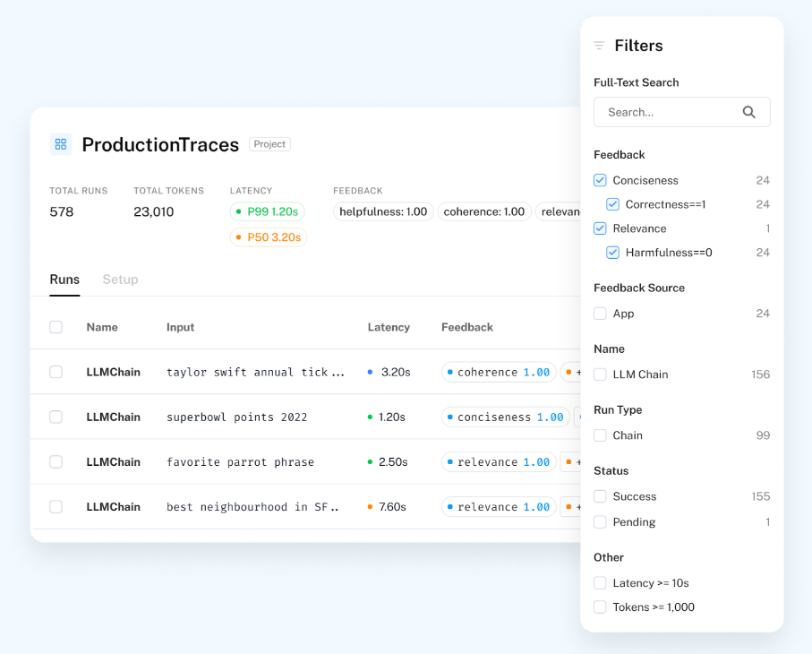The image size is (812, 654).
Task: Uncheck the Correctness==1 filter
Action: point(612,204)
